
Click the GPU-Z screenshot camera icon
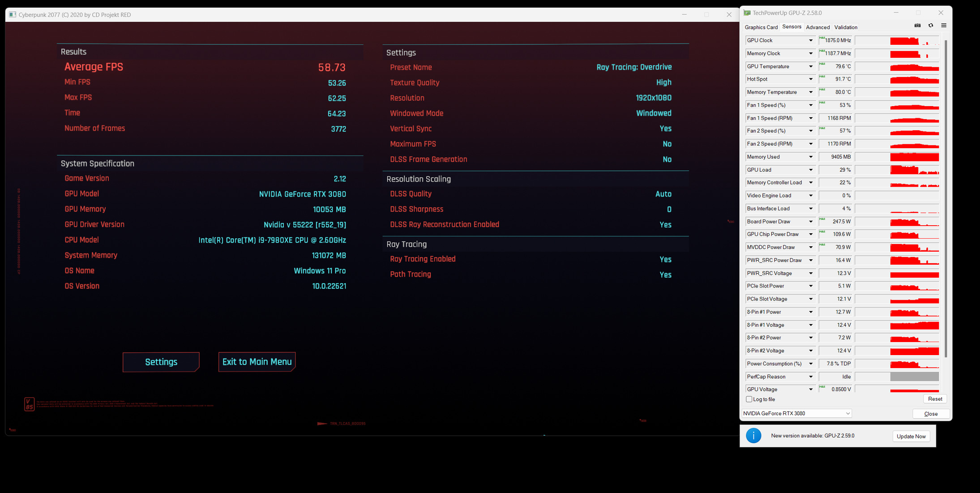coord(917,26)
